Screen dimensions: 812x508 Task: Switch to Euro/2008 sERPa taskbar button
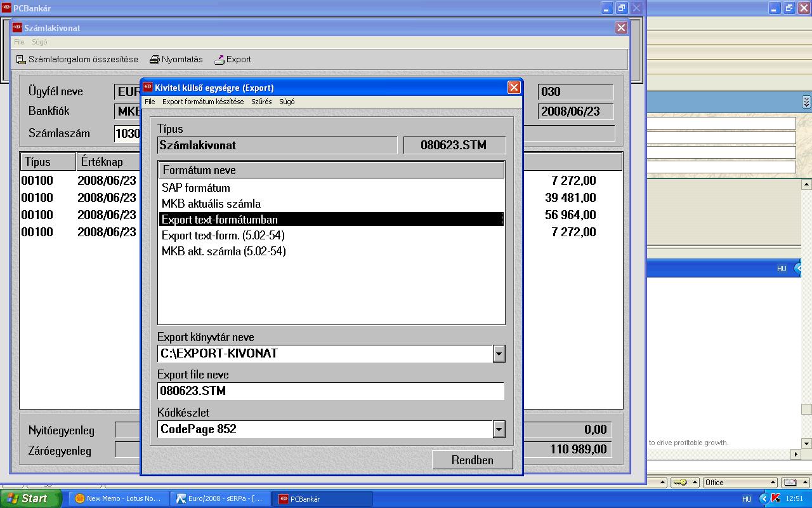(x=220, y=498)
